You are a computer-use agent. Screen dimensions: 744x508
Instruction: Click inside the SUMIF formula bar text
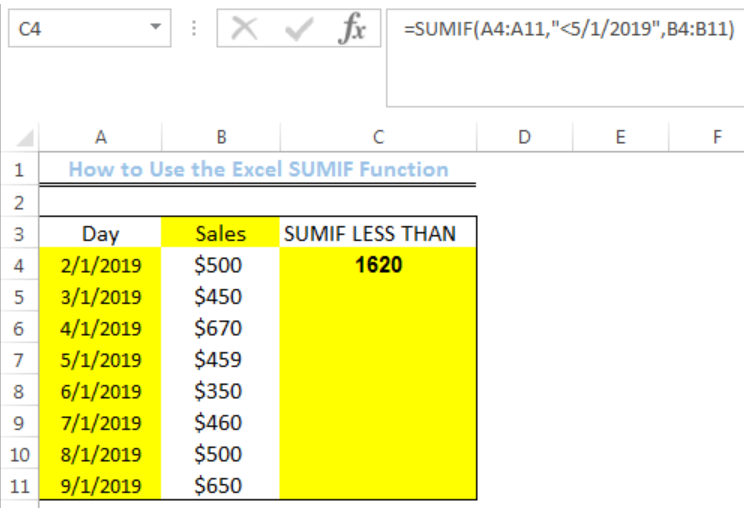pos(569,29)
